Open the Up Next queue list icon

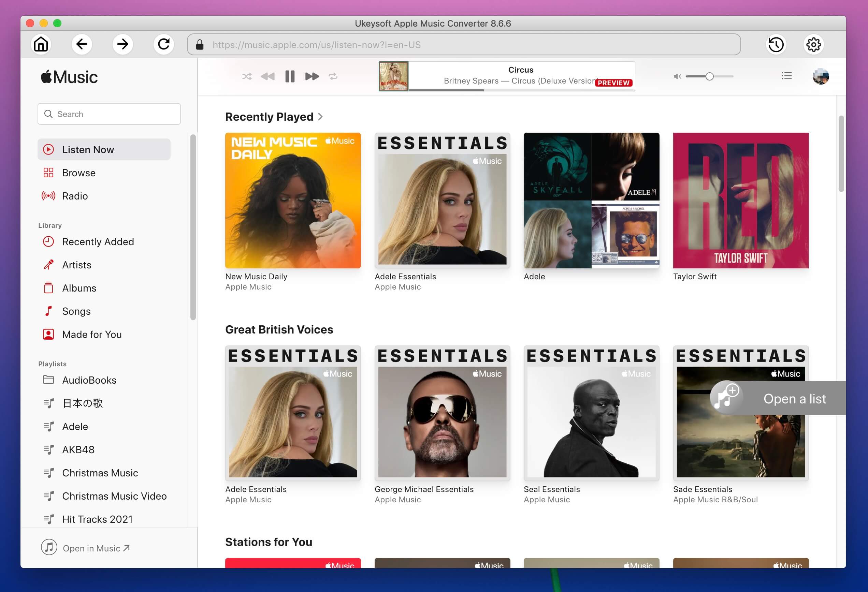pos(786,76)
